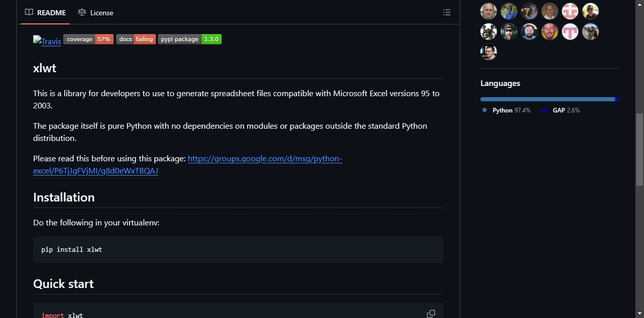Click the coverage 57% badge

coord(88,39)
